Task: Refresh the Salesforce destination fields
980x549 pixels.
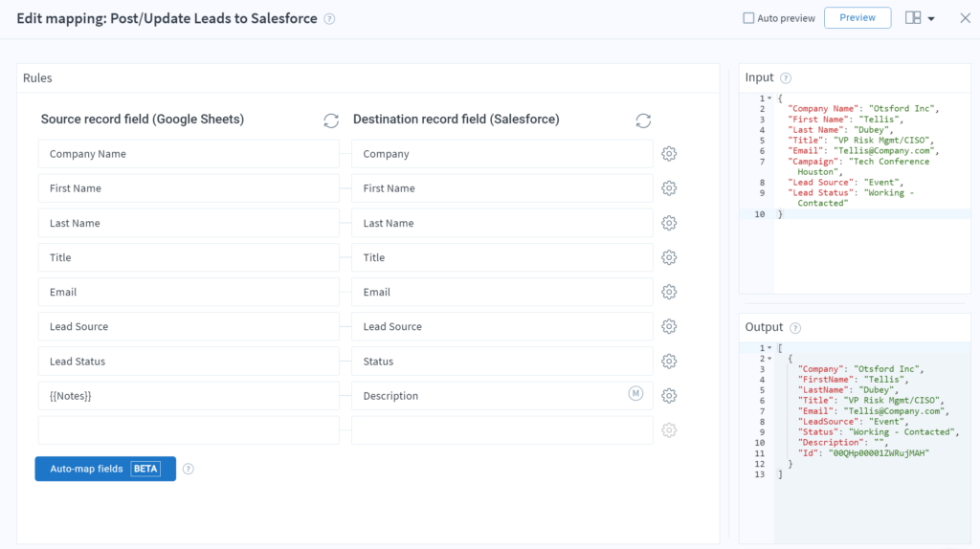Action: [643, 121]
